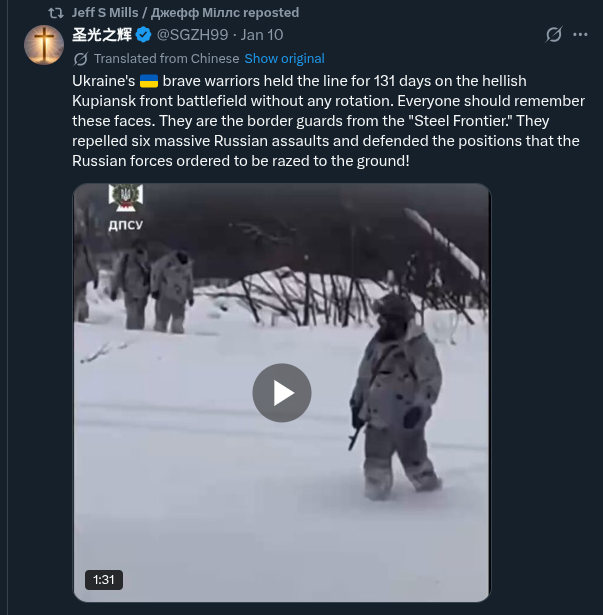The image size is (603, 615).
Task: Click the ДПСУ text watermark in video
Action: pos(126,225)
